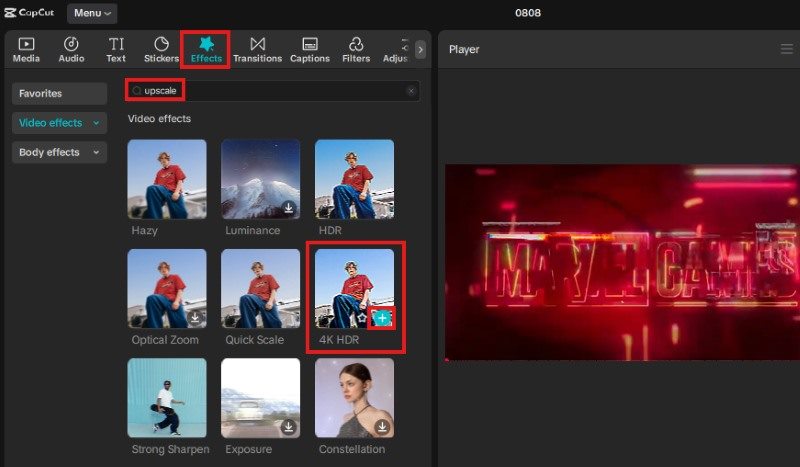Open the Filters tab
The width and height of the screenshot is (800, 467).
point(356,49)
